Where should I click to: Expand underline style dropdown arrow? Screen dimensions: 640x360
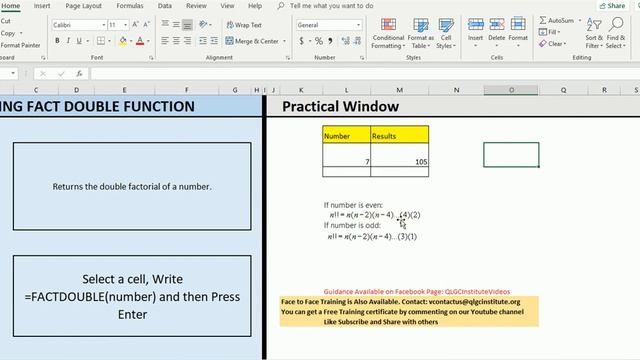[x=88, y=41]
